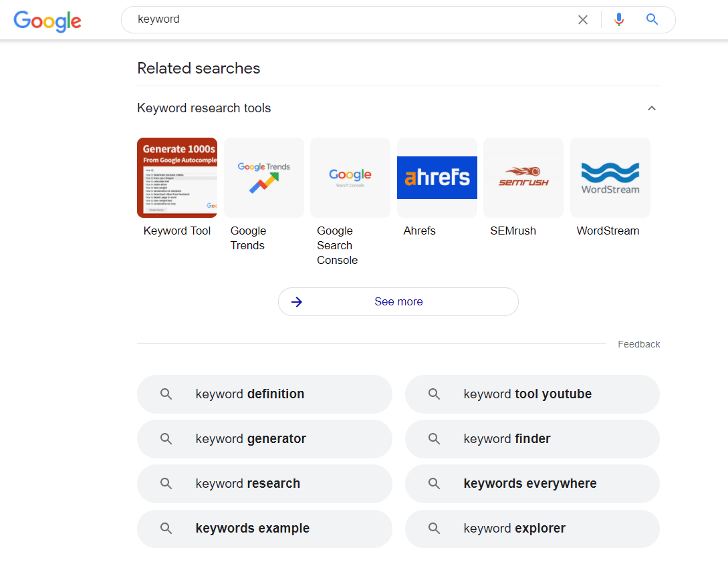Search for 'keyword research' suggestion
The image size is (728, 570).
coord(265,484)
